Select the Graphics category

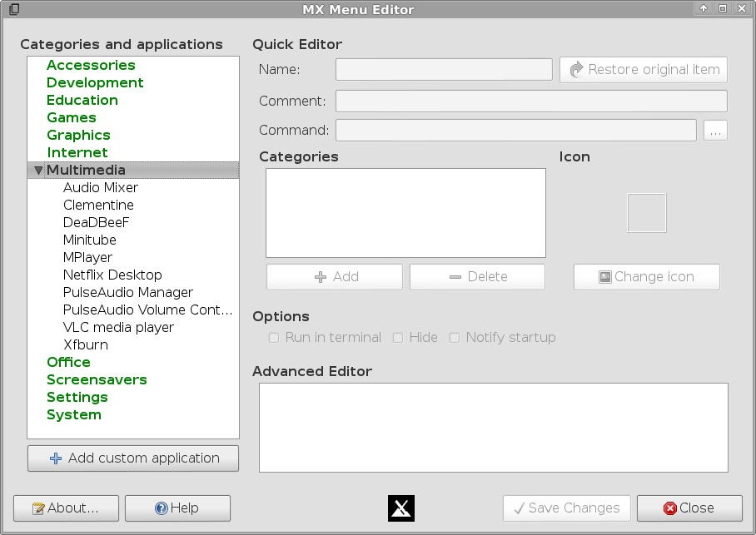pyautogui.click(x=78, y=135)
